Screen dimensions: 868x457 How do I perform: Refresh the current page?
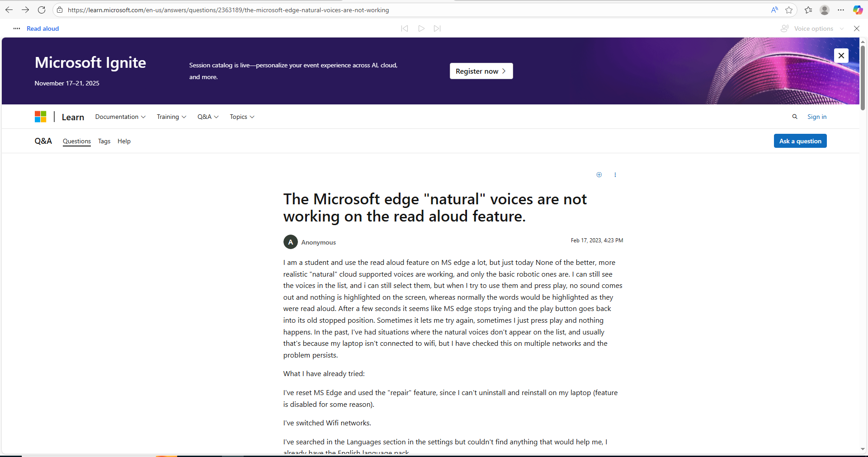coord(42,10)
